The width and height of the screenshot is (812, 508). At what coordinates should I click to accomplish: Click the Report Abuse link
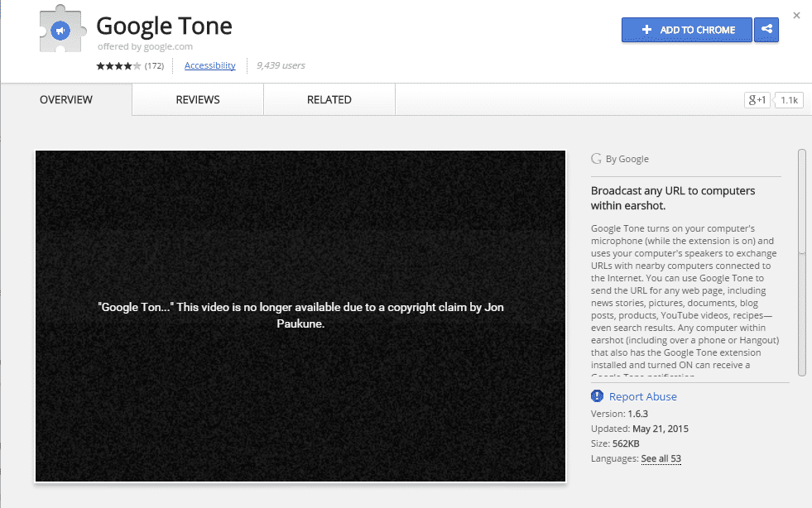pyautogui.click(x=642, y=397)
